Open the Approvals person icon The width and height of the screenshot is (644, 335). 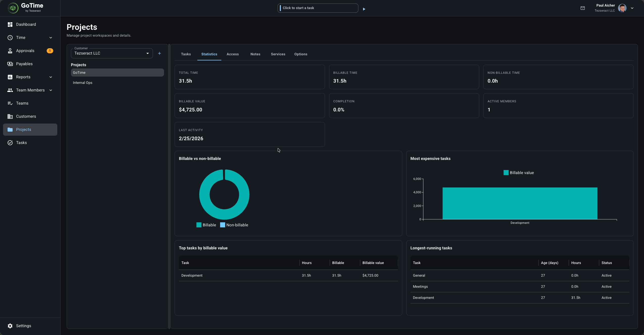coord(10,51)
